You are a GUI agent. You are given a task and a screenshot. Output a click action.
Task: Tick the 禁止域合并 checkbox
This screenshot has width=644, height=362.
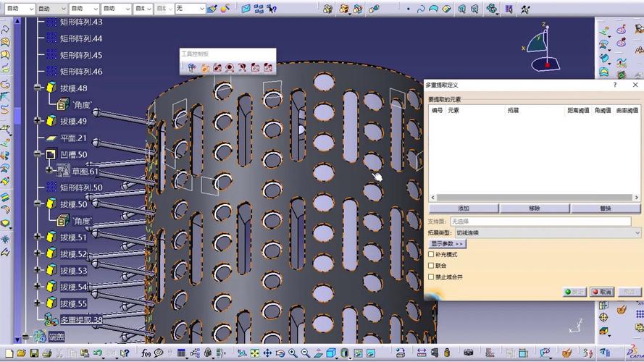(x=431, y=277)
